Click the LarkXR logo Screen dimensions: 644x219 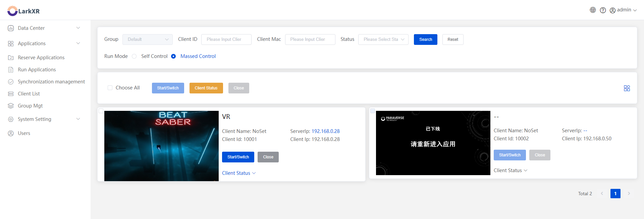[23, 11]
